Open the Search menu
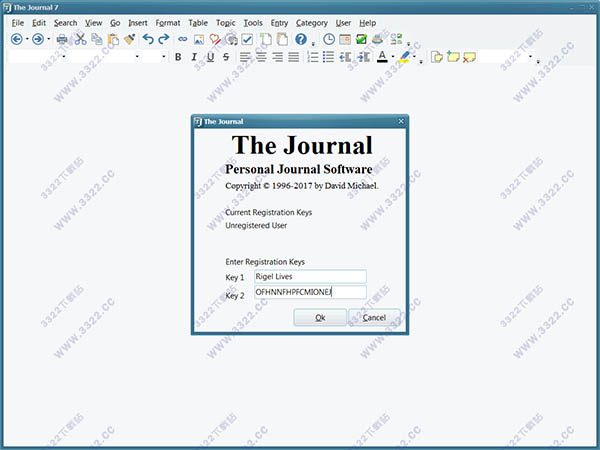The image size is (600, 450). pyautogui.click(x=65, y=23)
